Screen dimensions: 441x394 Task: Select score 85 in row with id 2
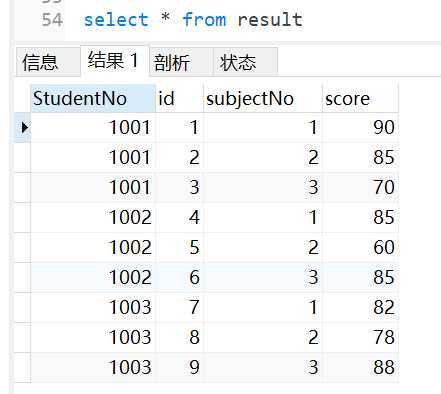[x=360, y=157]
